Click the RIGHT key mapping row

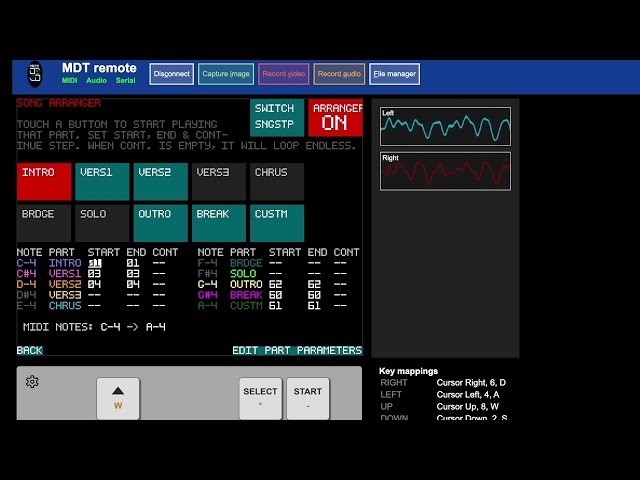pos(443,383)
